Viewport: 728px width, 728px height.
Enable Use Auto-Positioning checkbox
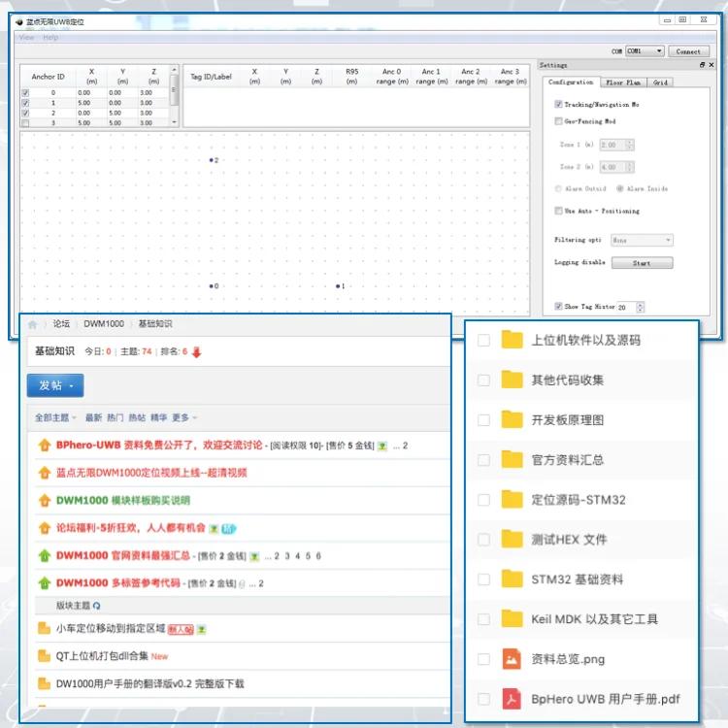tap(558, 211)
